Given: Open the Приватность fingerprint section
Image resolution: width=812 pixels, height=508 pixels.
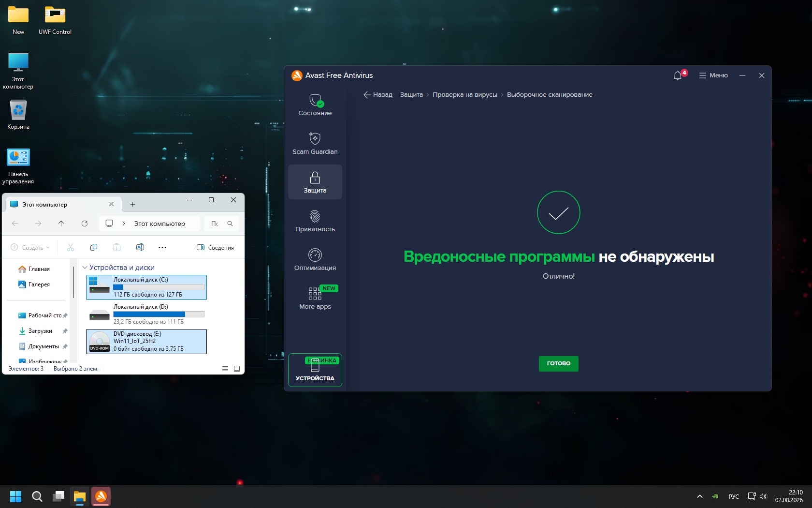Looking at the screenshot, I should [x=315, y=221].
